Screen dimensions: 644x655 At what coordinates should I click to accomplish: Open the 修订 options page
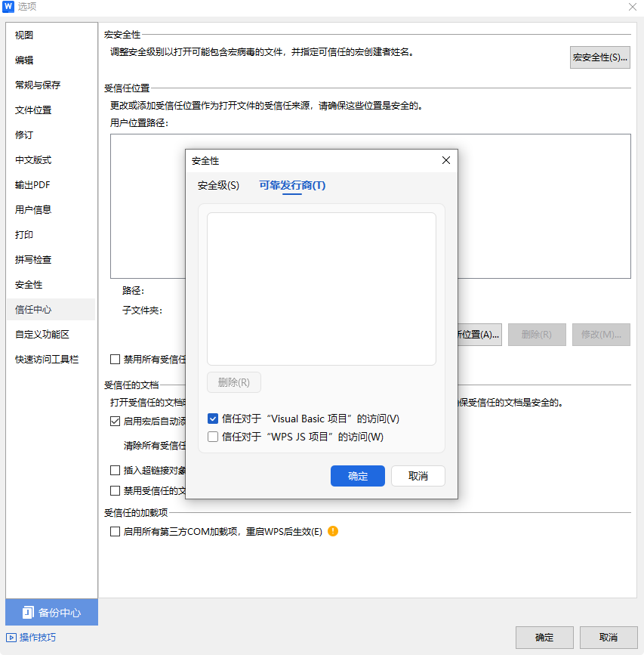pyautogui.click(x=51, y=135)
